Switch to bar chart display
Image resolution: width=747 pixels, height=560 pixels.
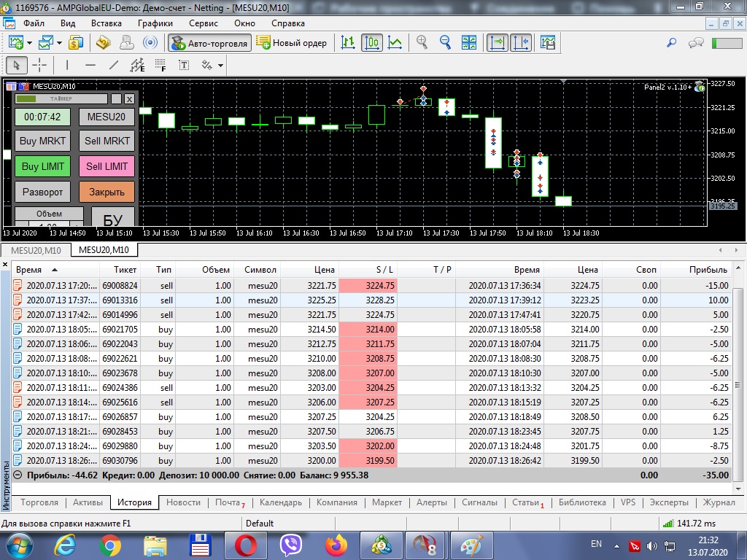tap(349, 42)
